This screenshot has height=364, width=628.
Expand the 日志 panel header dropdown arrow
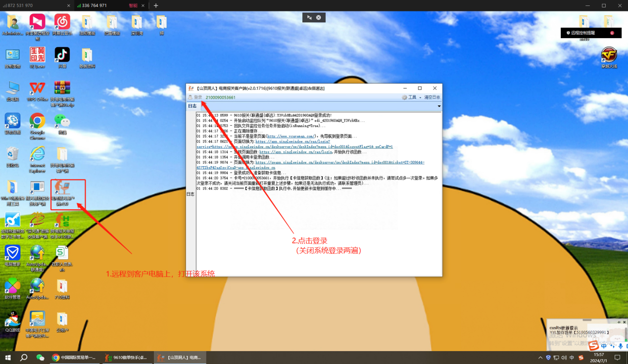[439, 106]
